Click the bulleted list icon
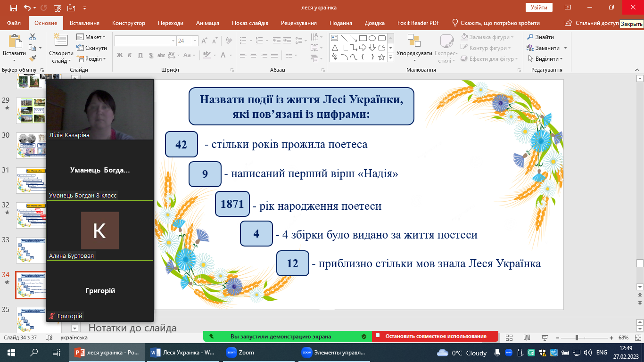Screen dimensions: 644x362 tap(244, 40)
